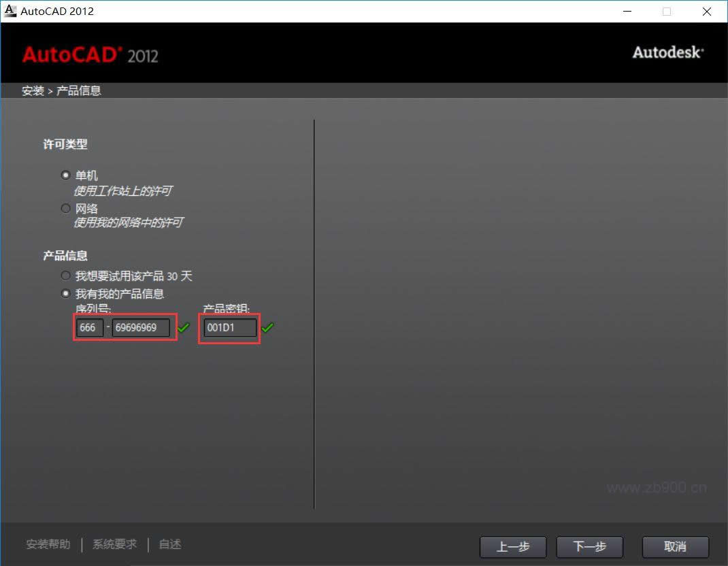Screen dimensions: 728x566
Task: Click the 取消 button
Action: point(676,547)
